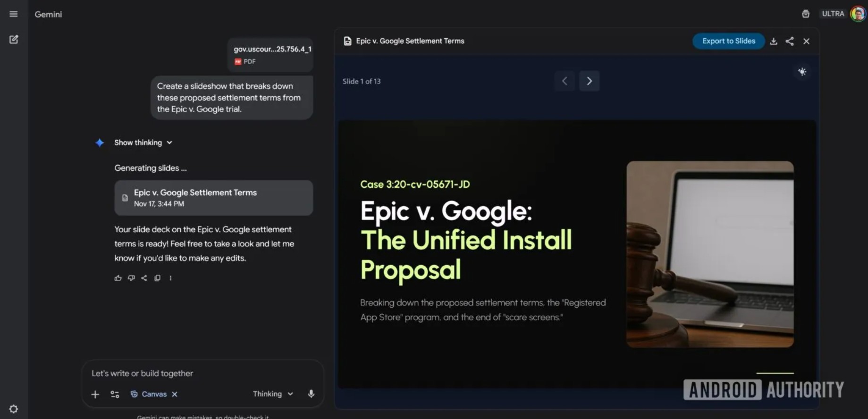Copy the response with the copy icon
Screen dimensions: 868x419
click(x=157, y=278)
